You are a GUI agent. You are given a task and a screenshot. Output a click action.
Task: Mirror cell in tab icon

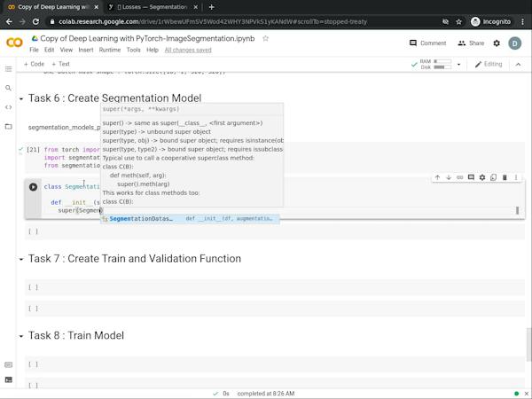(x=493, y=177)
